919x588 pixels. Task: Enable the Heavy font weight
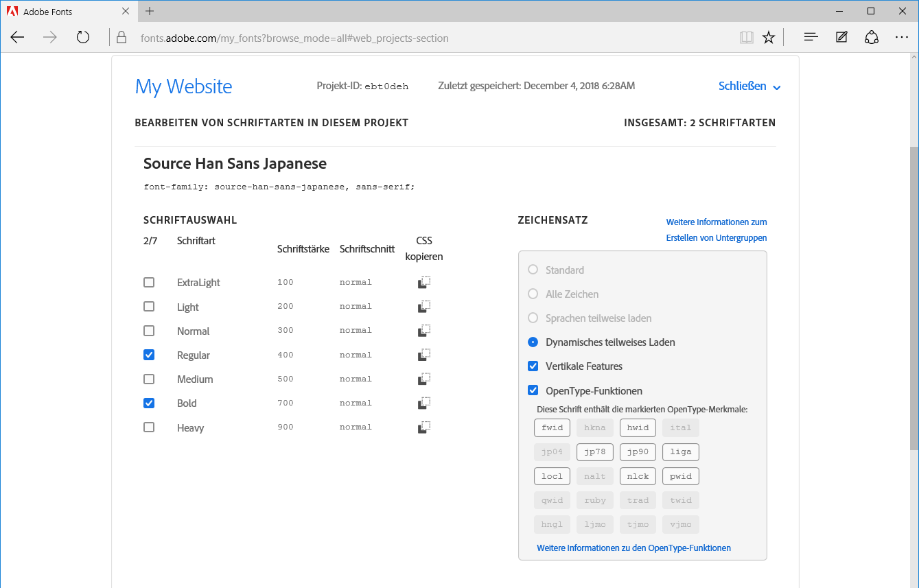coord(149,427)
